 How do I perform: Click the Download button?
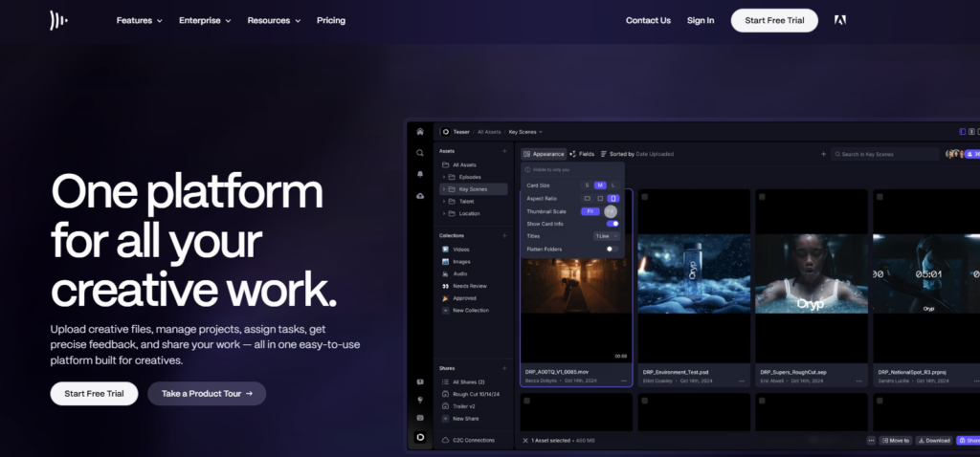point(934,440)
